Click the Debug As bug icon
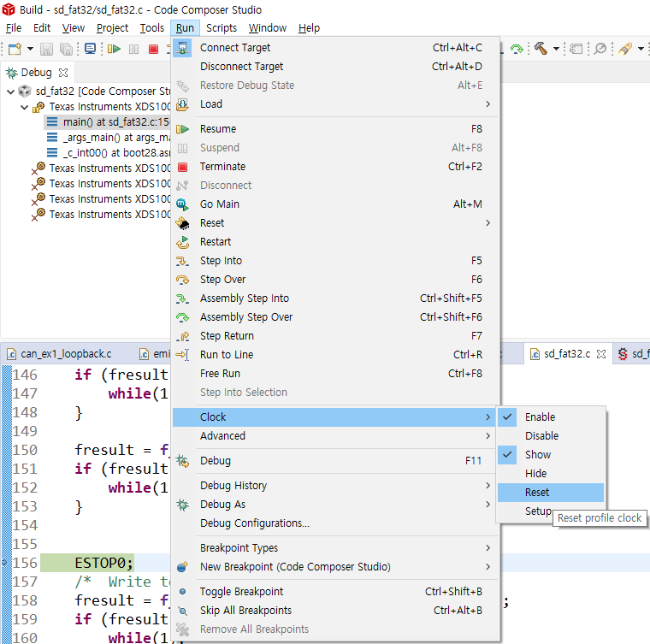The width and height of the screenshot is (650, 644). [x=182, y=505]
